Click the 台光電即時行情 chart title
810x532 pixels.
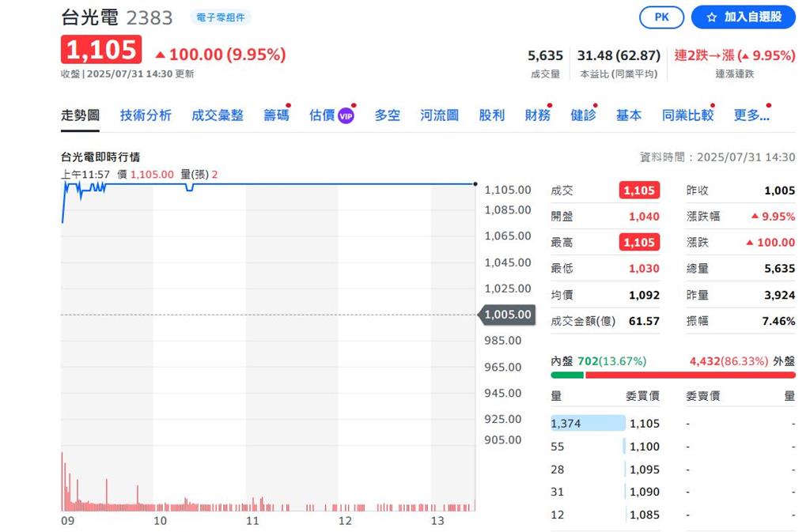(x=100, y=157)
